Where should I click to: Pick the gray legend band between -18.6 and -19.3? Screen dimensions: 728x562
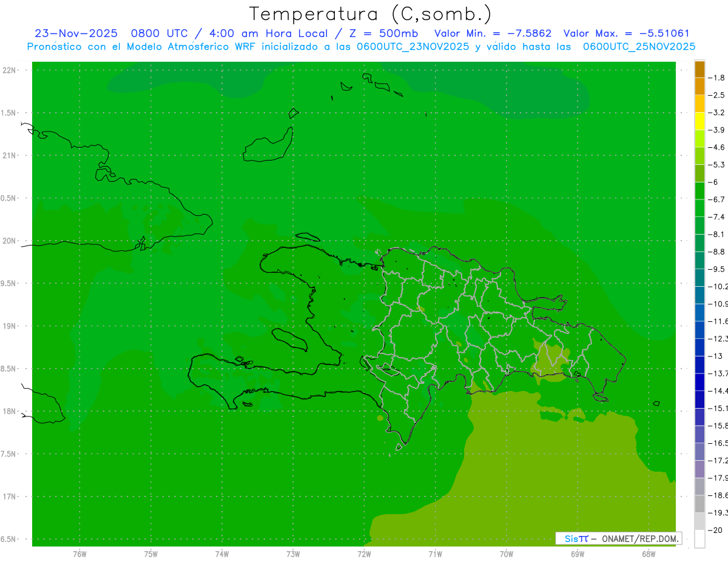pos(699,504)
